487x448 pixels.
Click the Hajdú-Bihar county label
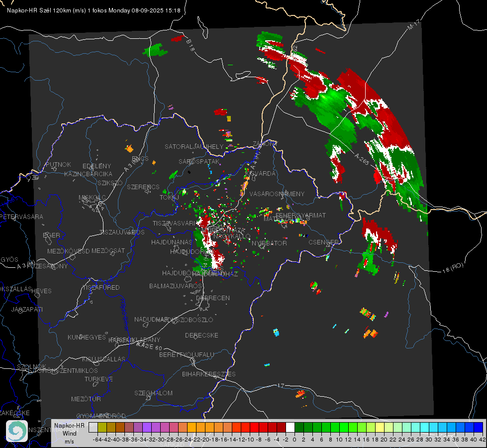124,315
